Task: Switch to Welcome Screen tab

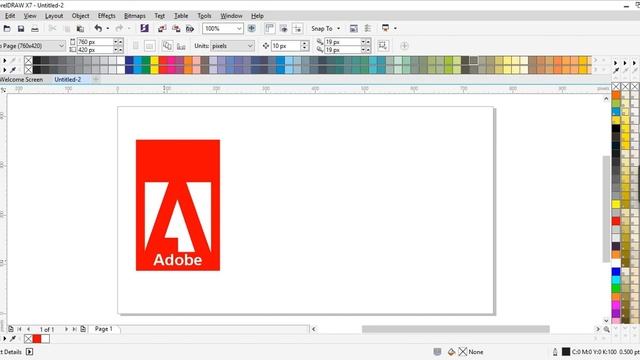Action: click(21, 80)
